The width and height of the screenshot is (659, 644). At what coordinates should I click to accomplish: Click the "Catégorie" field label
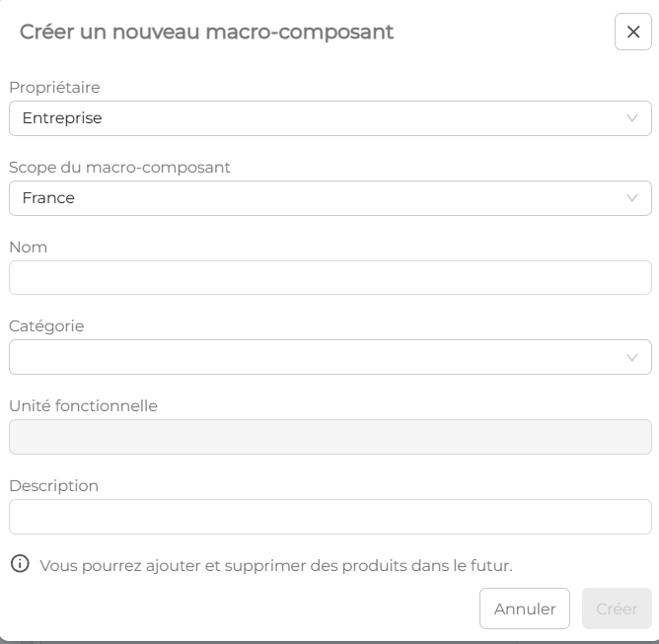pyautogui.click(x=46, y=326)
